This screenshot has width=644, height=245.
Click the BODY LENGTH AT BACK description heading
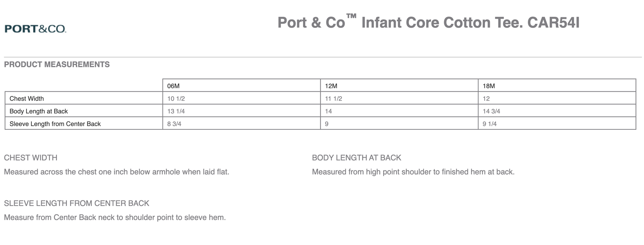[356, 158]
